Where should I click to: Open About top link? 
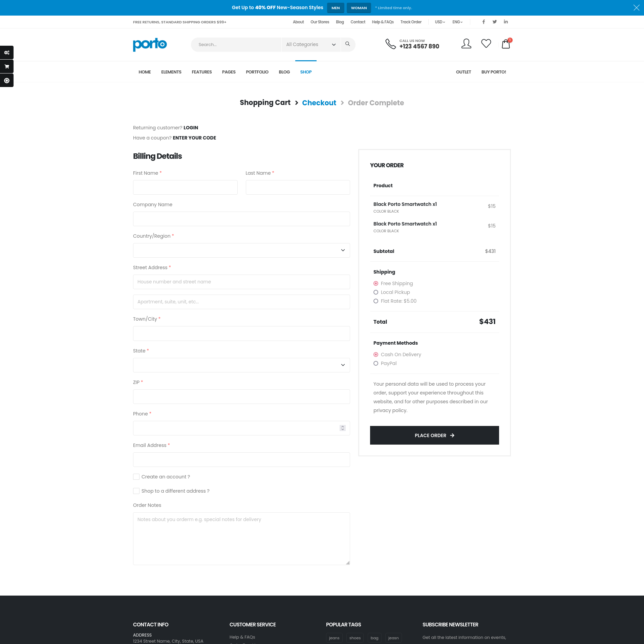click(x=298, y=22)
